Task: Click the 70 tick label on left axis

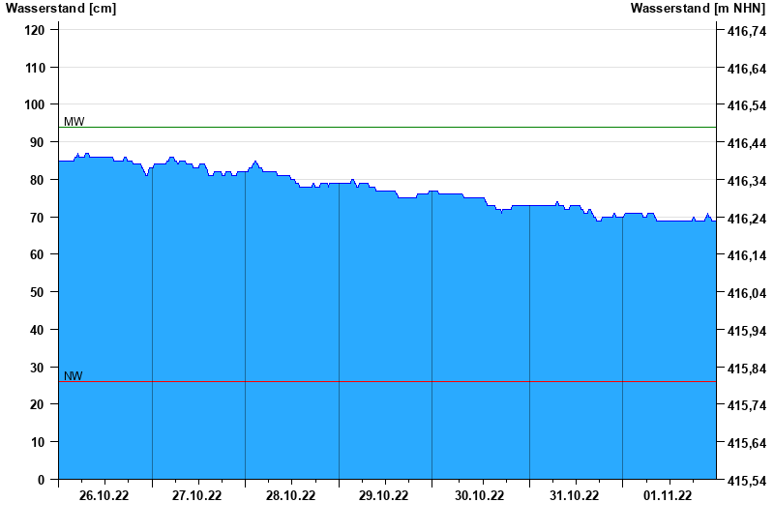Action: [x=38, y=217]
